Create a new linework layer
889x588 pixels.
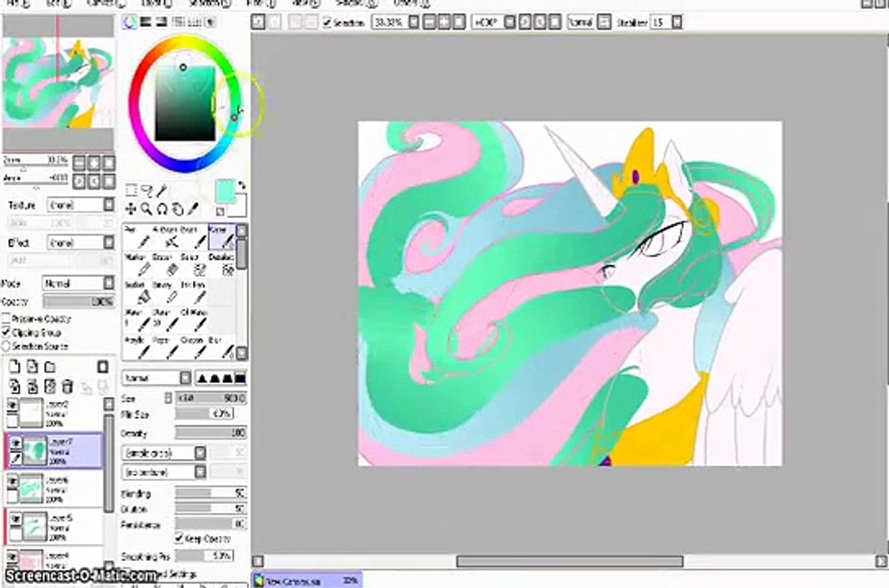click(33, 367)
